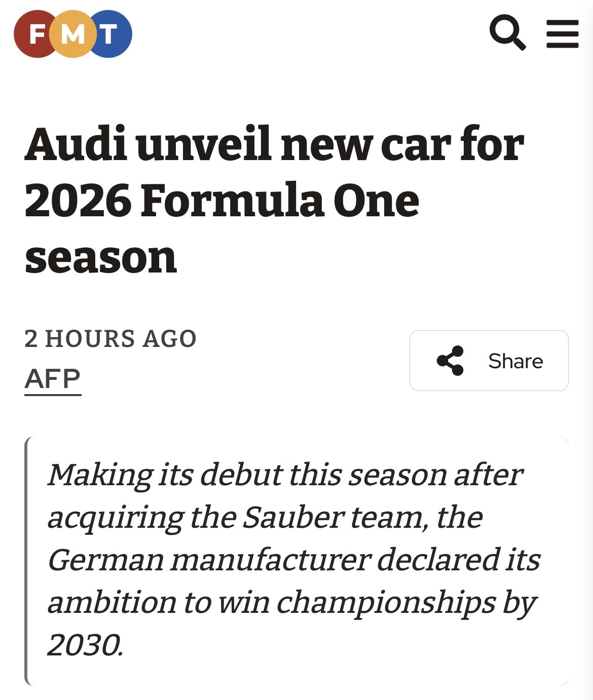Open the AFP author link

[x=53, y=379]
